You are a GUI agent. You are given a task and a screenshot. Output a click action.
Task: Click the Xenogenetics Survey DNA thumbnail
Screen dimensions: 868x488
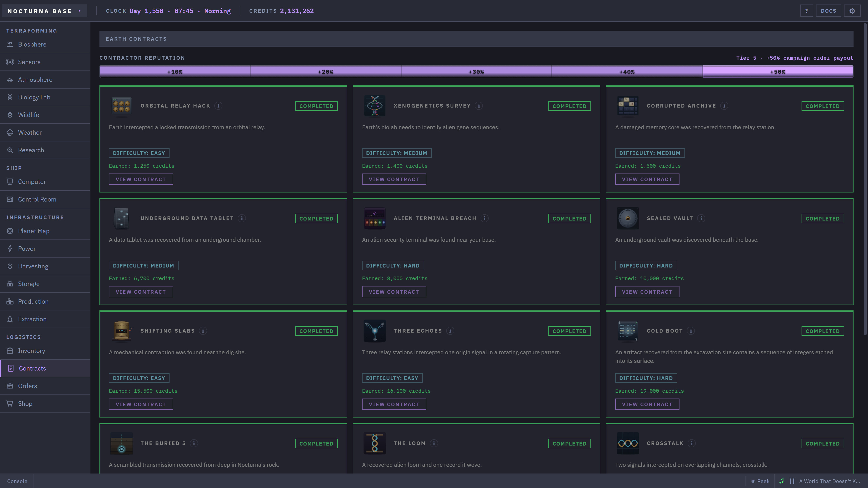tap(375, 106)
